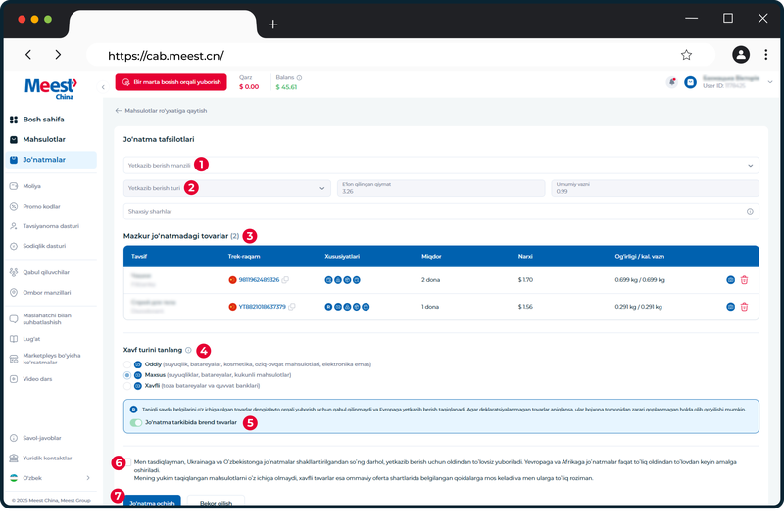Open the browser profile avatar icon
This screenshot has width=784, height=532.
[741, 55]
